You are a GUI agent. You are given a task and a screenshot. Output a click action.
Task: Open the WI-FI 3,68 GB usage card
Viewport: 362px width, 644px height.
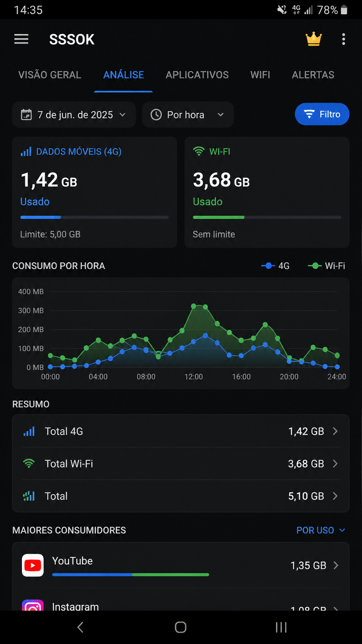[x=267, y=192]
